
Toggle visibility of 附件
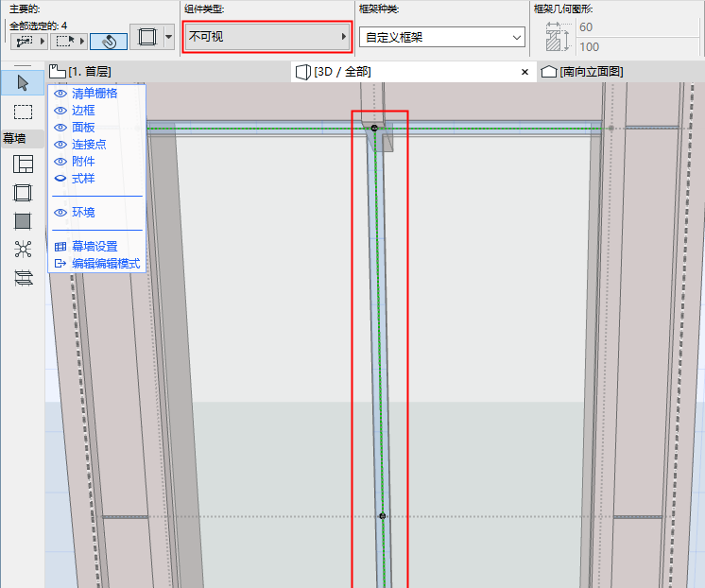pos(60,162)
